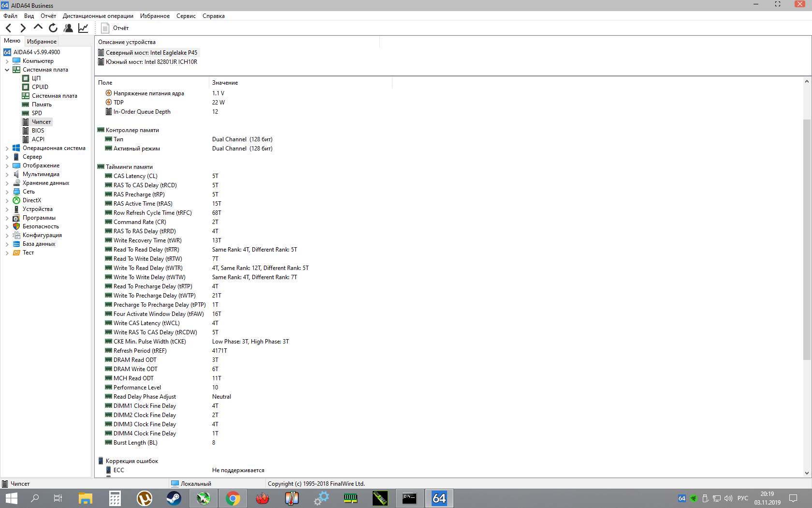The image size is (812, 508).
Task: Open Дистанционные операции menu
Action: 98,16
